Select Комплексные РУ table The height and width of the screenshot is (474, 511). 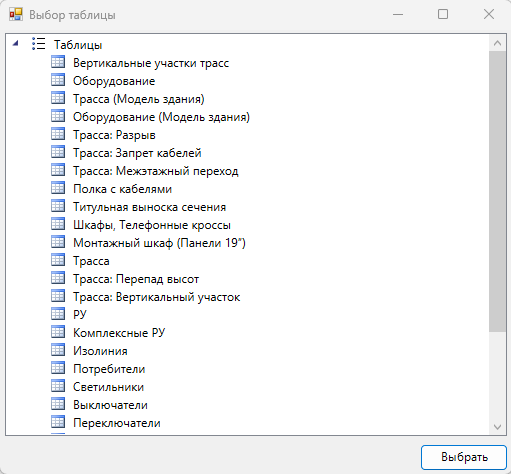coord(119,333)
